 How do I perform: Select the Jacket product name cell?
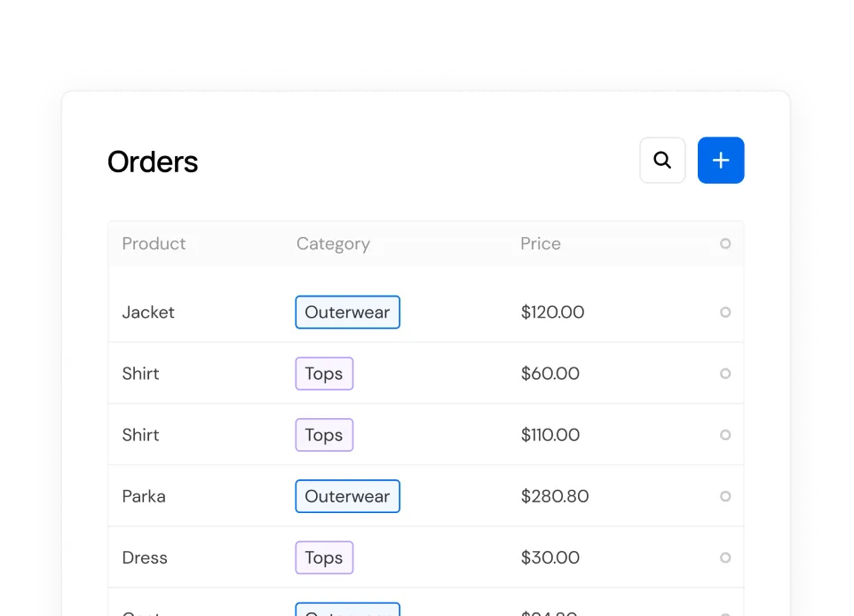click(148, 312)
